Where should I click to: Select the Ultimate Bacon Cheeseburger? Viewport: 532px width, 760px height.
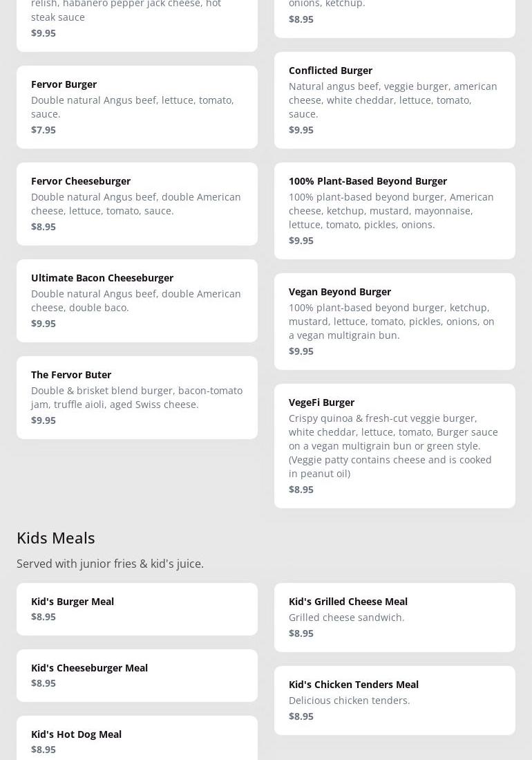137,300
